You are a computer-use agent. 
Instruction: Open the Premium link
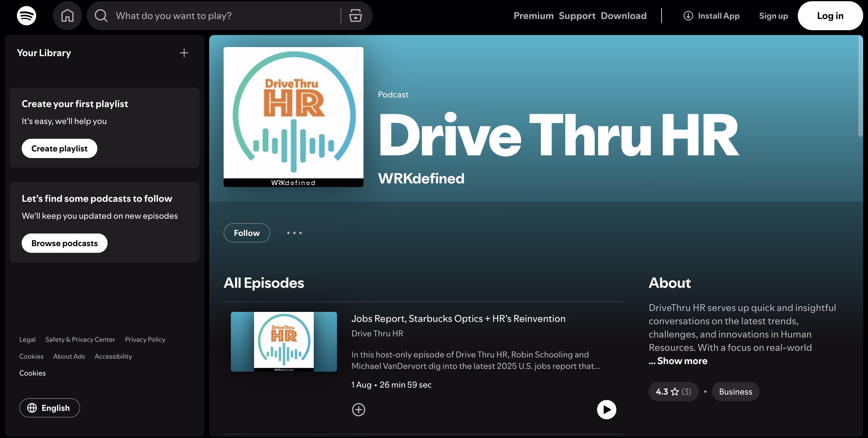coord(533,15)
